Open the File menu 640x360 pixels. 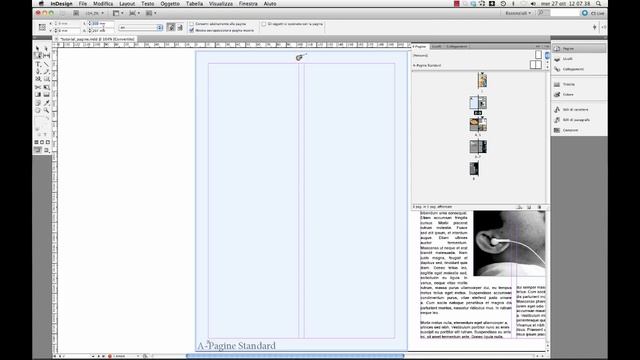[83, 3]
